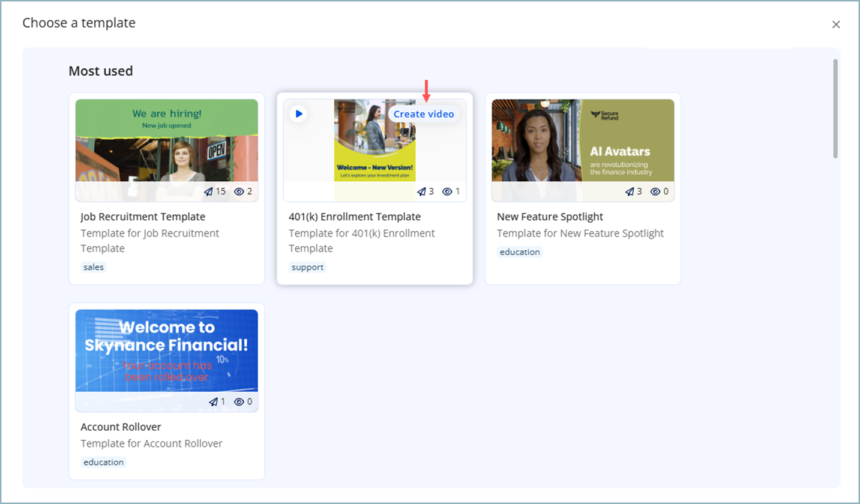Viewport: 860px width, 504px height.
Task: Click the Create video button
Action: point(424,114)
